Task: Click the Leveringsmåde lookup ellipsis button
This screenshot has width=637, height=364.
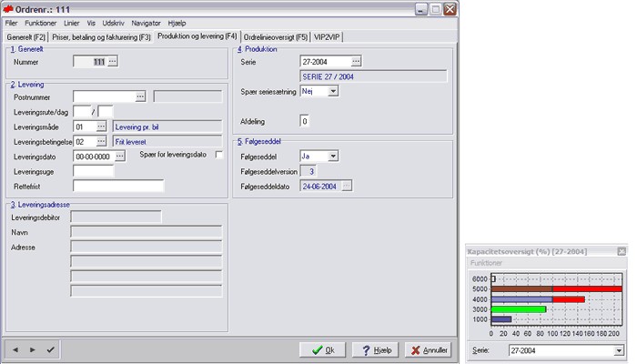Action: click(x=101, y=126)
